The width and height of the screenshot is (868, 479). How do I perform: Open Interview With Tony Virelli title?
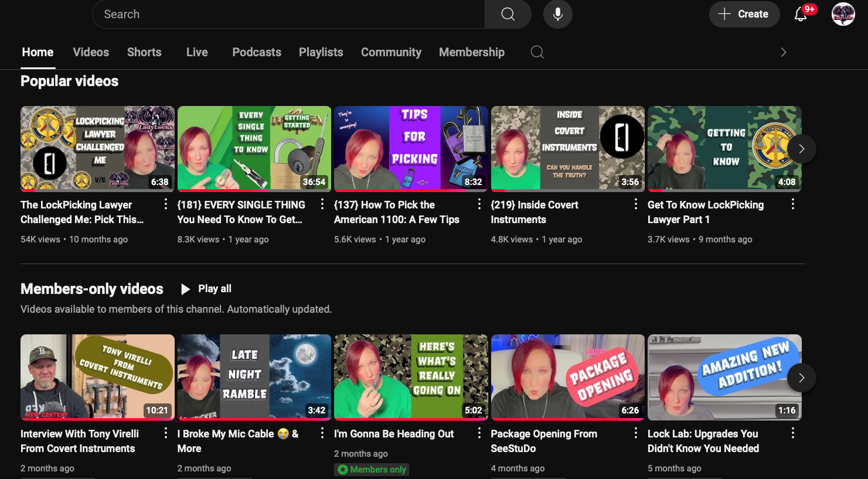80,441
